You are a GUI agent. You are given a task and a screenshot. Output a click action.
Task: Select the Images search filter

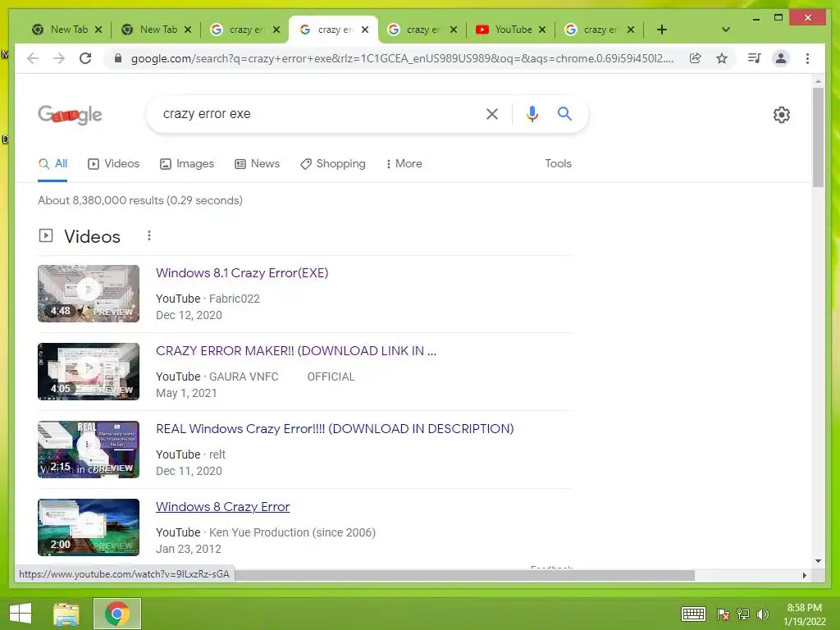coord(187,164)
